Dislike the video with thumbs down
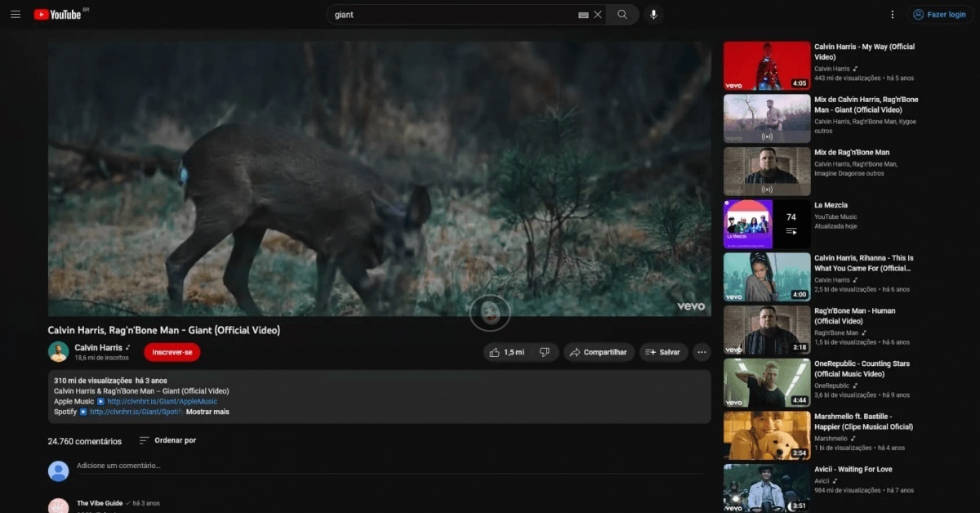 [x=545, y=352]
